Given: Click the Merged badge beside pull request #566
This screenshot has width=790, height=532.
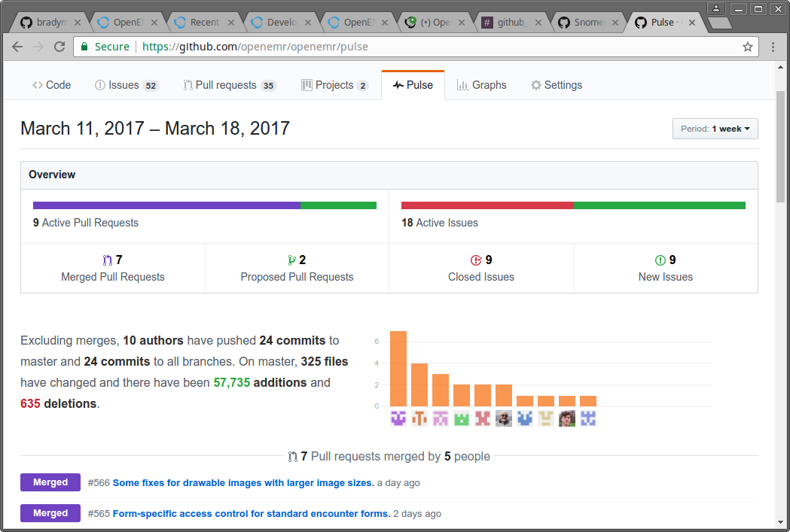Looking at the screenshot, I should [x=50, y=482].
